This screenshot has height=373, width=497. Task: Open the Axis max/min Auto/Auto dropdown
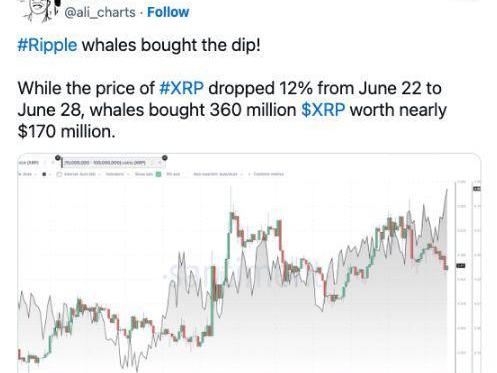(x=218, y=174)
